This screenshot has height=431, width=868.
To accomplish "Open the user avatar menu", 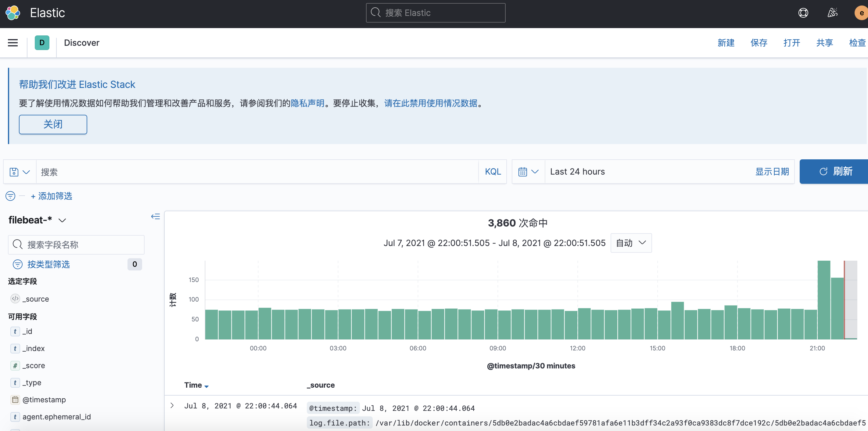I will [x=861, y=13].
